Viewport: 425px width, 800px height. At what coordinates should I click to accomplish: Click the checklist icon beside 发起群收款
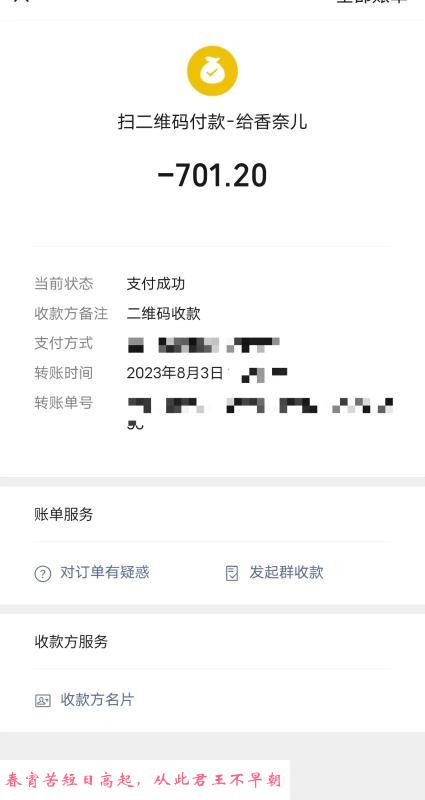(x=232, y=573)
